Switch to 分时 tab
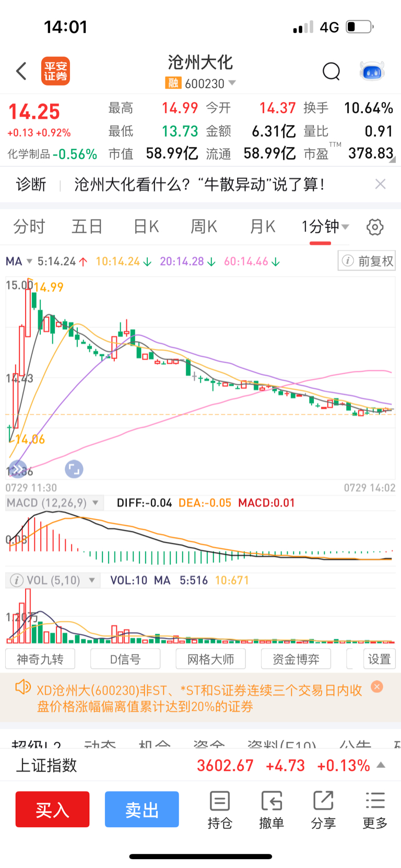The height and width of the screenshot is (868, 401). [29, 227]
